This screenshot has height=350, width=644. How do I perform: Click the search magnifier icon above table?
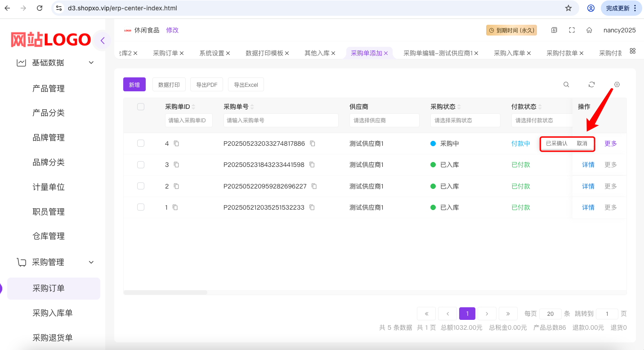(566, 85)
